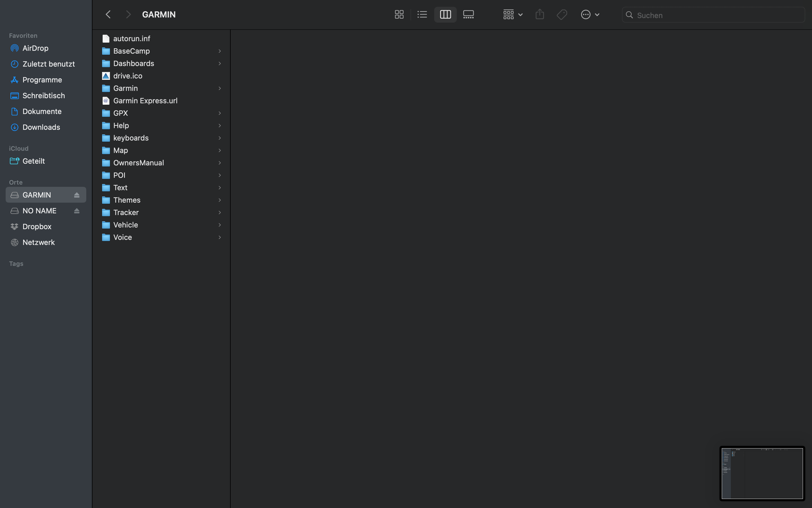Expand Dashboards folder chevron
The height and width of the screenshot is (508, 812).
(220, 63)
